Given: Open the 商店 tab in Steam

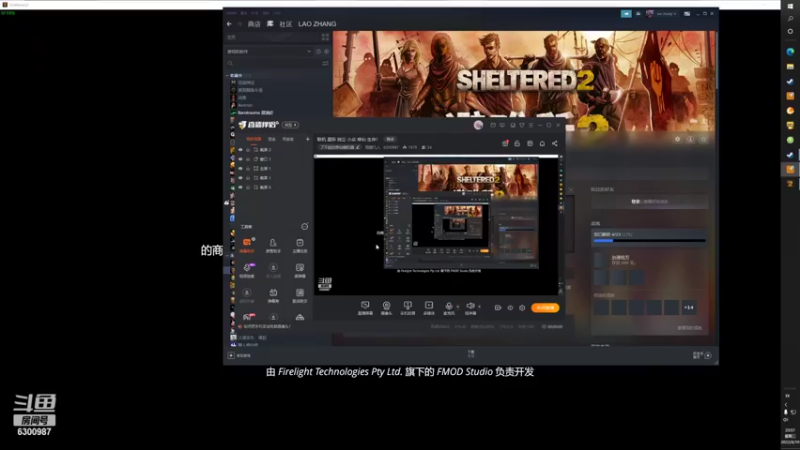Looking at the screenshot, I should (254, 24).
